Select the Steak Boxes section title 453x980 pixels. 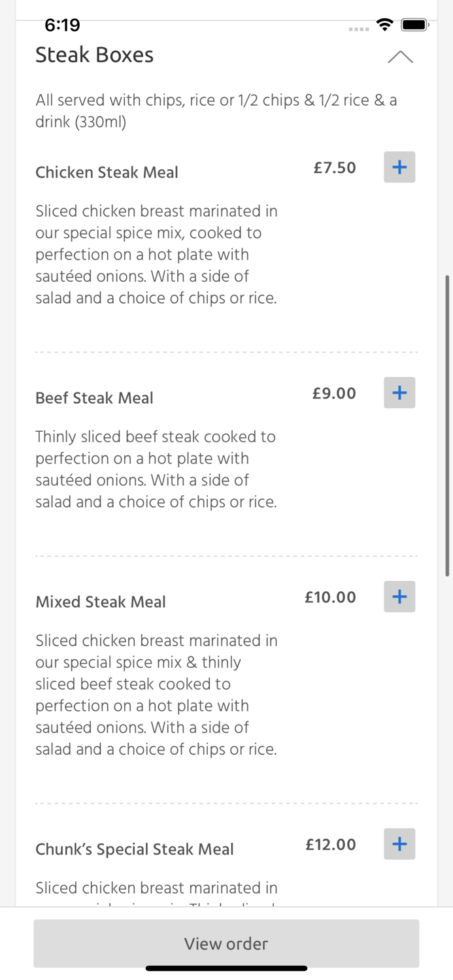tap(94, 56)
